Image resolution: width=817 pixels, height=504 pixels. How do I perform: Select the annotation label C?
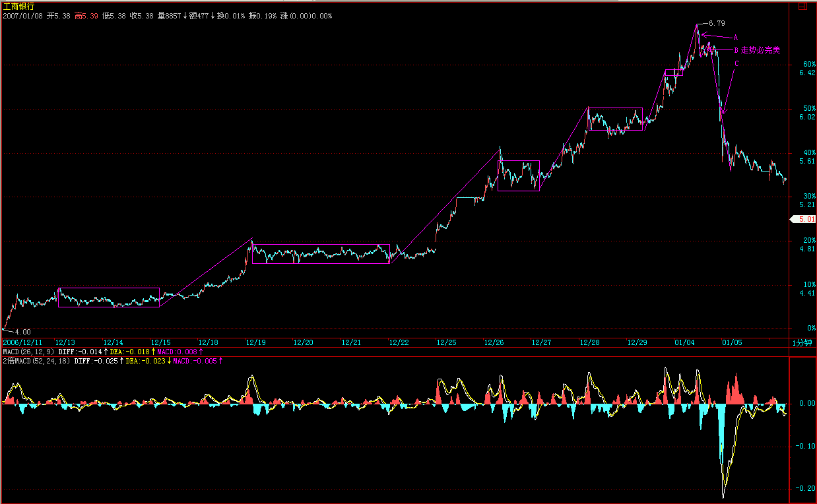point(736,63)
